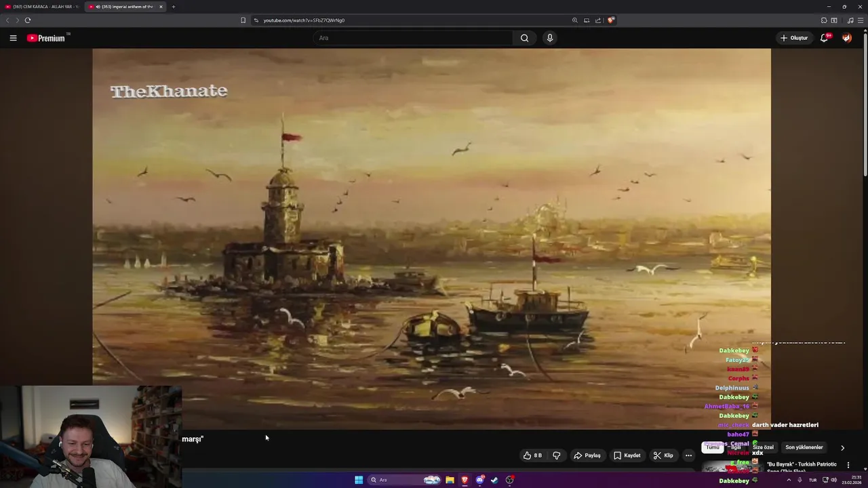Open the zoom magnifier in address bar
868x488 pixels.
coord(575,20)
